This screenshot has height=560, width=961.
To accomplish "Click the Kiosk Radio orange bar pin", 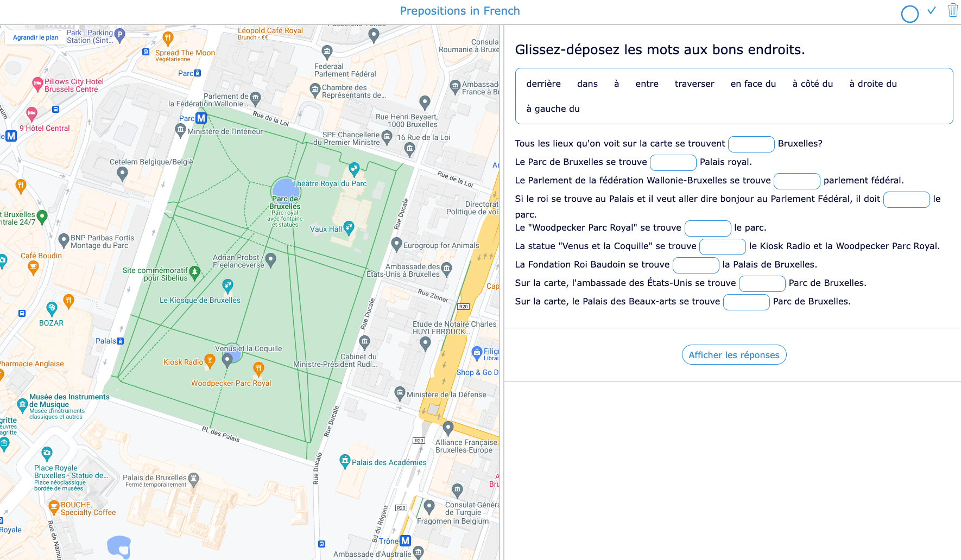I will (210, 361).
